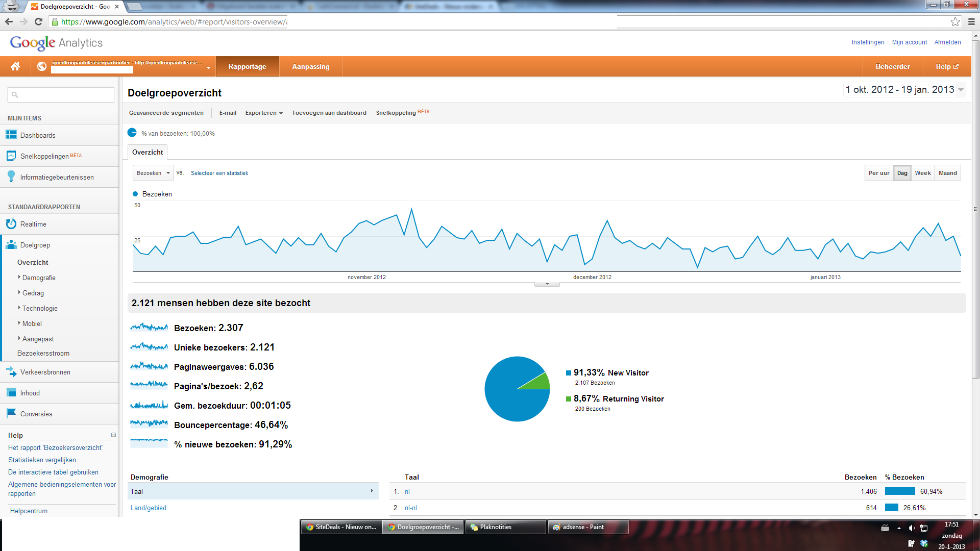
Task: Collapse the Help panel minus icon
Action: (x=113, y=435)
